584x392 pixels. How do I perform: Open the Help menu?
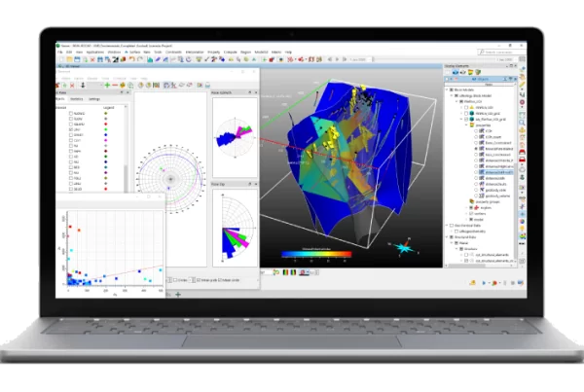coord(288,53)
